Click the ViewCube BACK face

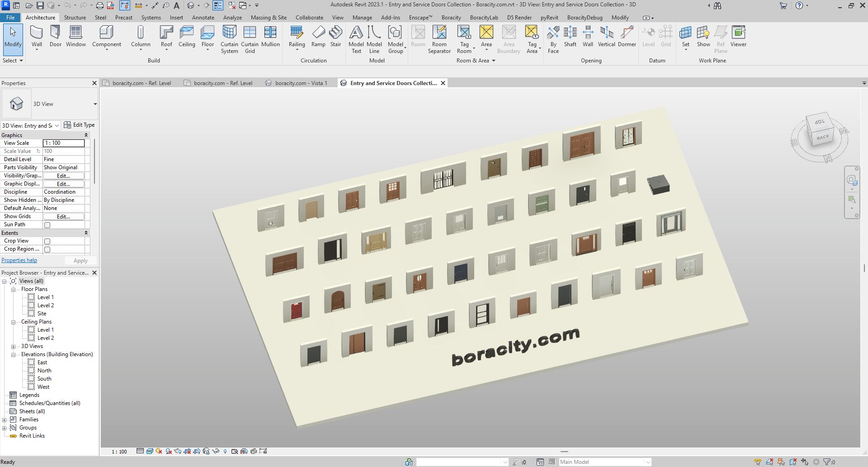tap(823, 137)
